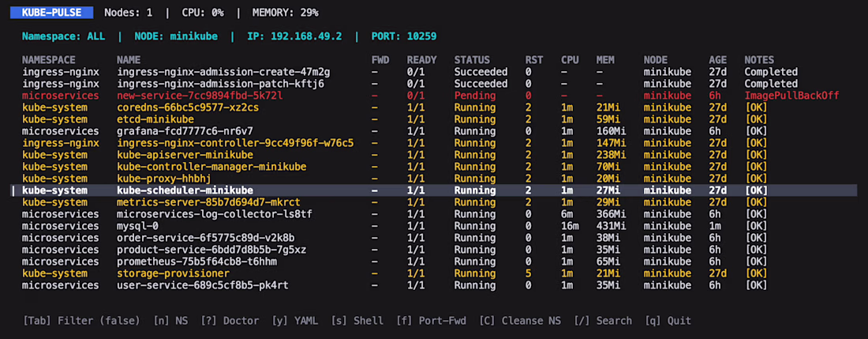This screenshot has width=868, height=339.
Task: Click the highlighted kube-scheduler-minikube row
Action: pyautogui.click(x=185, y=190)
